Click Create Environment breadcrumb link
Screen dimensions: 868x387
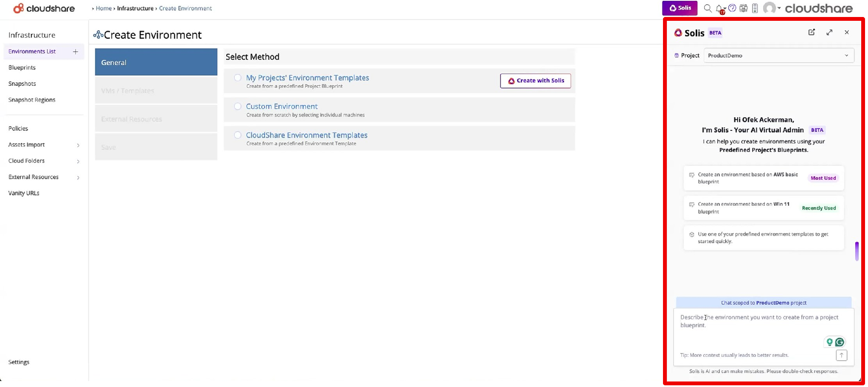185,8
